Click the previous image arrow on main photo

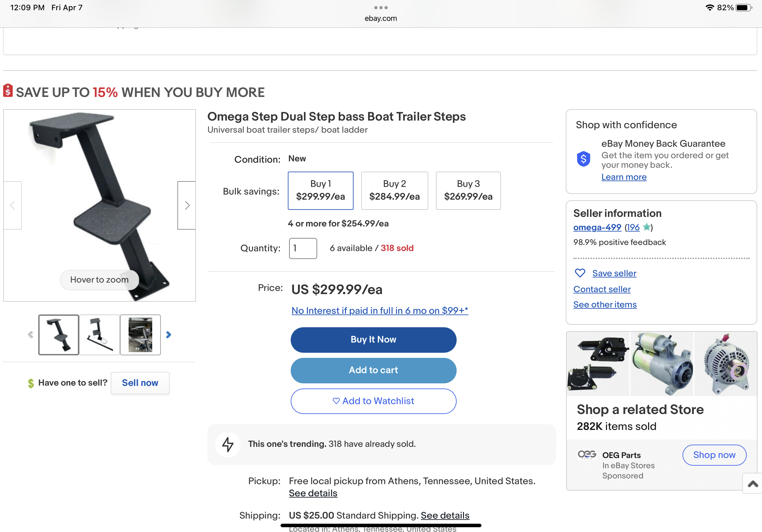coord(13,205)
